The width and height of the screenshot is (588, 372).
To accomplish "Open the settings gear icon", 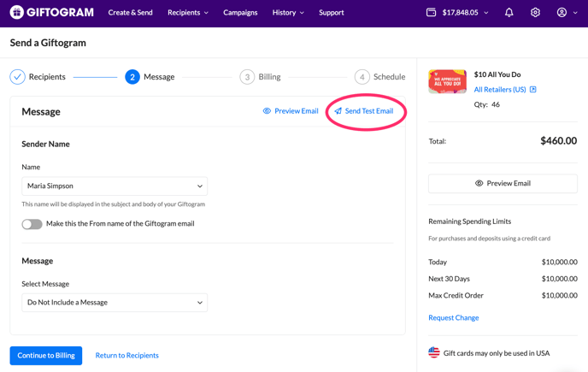I will [535, 13].
